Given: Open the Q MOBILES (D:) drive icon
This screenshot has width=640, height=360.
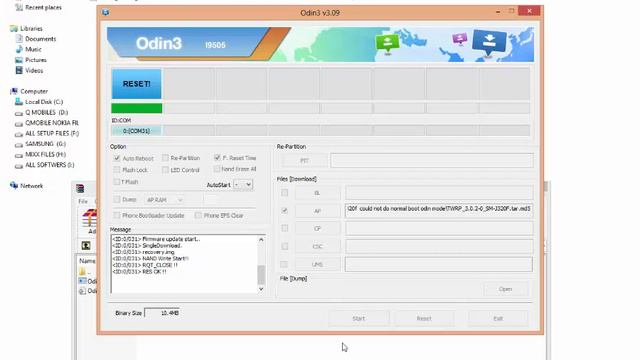Looking at the screenshot, I should [19, 113].
